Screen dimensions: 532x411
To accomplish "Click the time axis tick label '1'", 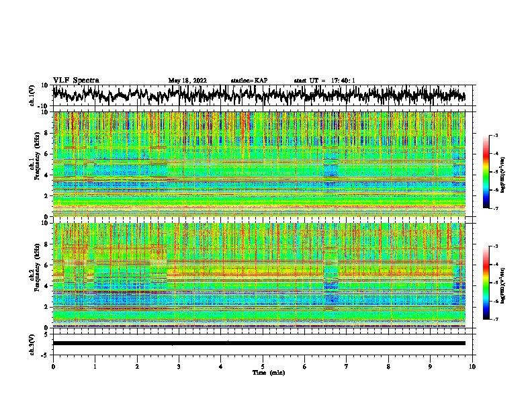I will coord(95,367).
